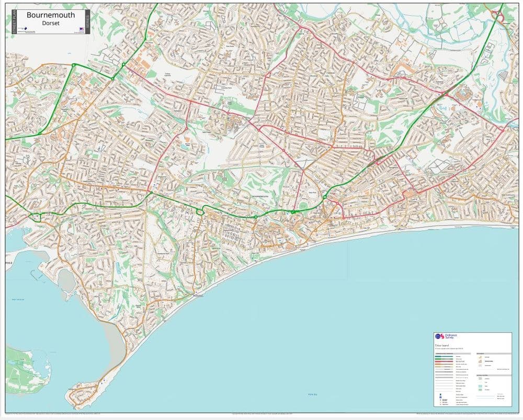Click the STREET PLAN label on the title bar
The width and height of the screenshot is (523, 420).
(14, 22)
